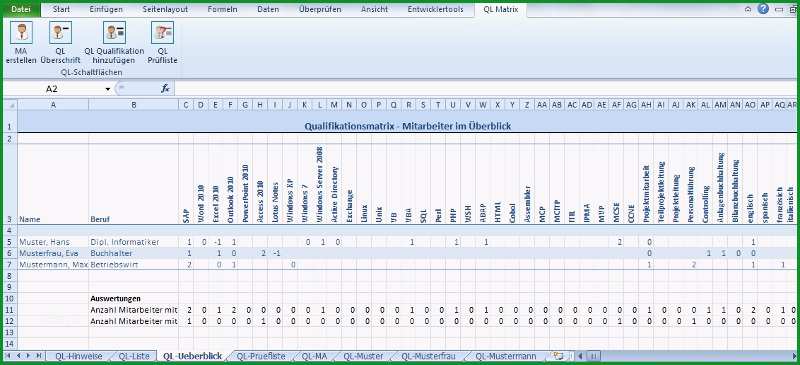Open the Name Box dropdown arrow
Image resolution: width=800 pixels, height=365 pixels.
108,89
